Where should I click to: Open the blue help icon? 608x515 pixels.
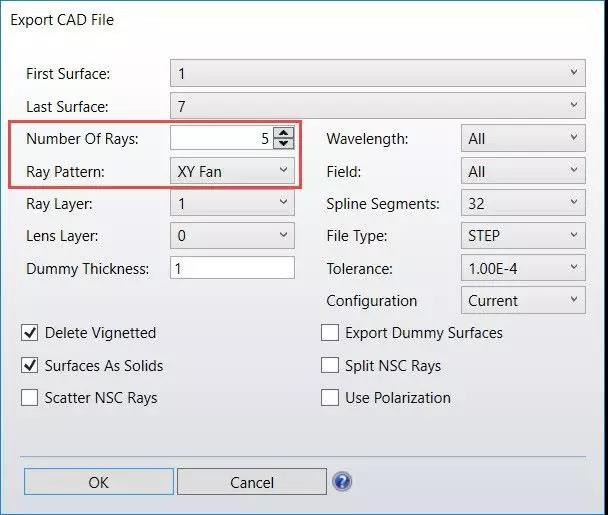click(342, 482)
